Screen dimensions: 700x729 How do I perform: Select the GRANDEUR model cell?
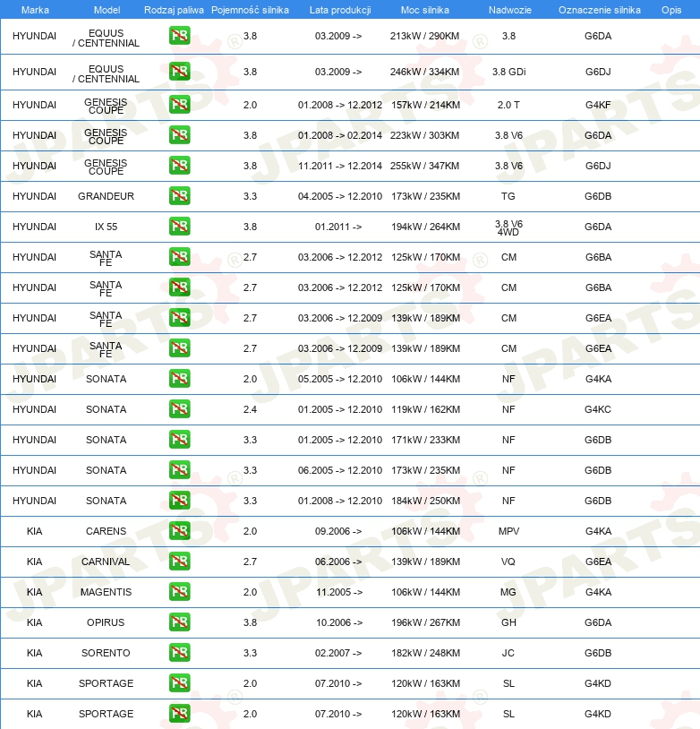tap(106, 196)
